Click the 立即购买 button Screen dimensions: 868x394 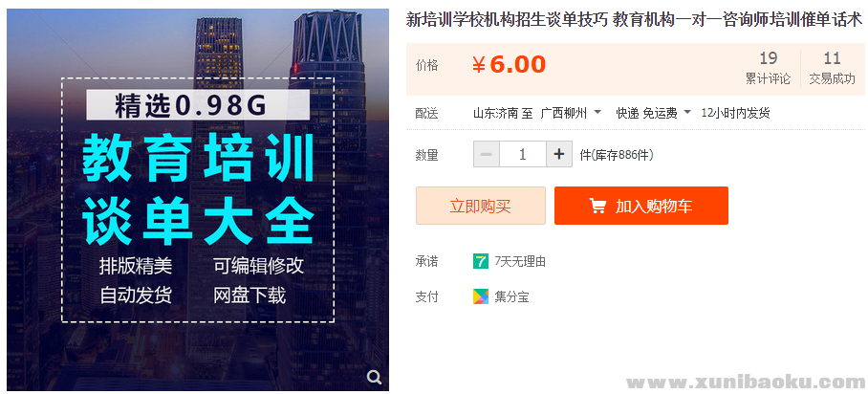480,206
